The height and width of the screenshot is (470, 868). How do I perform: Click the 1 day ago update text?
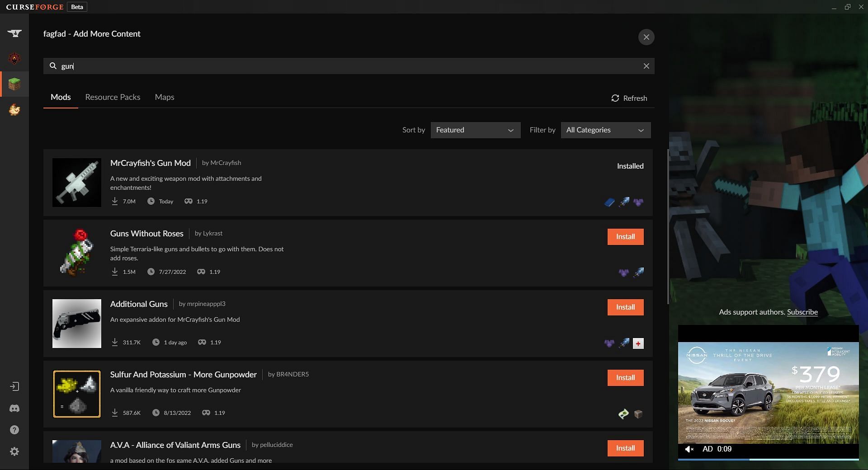coord(175,343)
